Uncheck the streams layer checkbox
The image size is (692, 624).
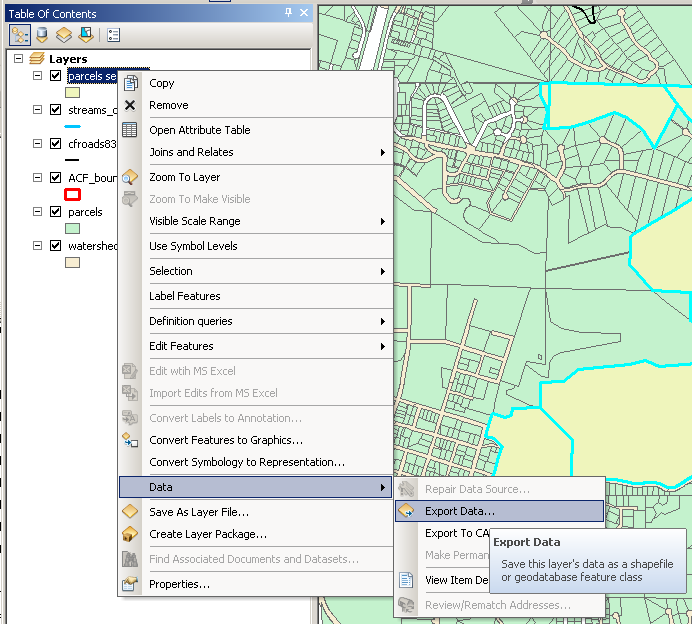55,110
